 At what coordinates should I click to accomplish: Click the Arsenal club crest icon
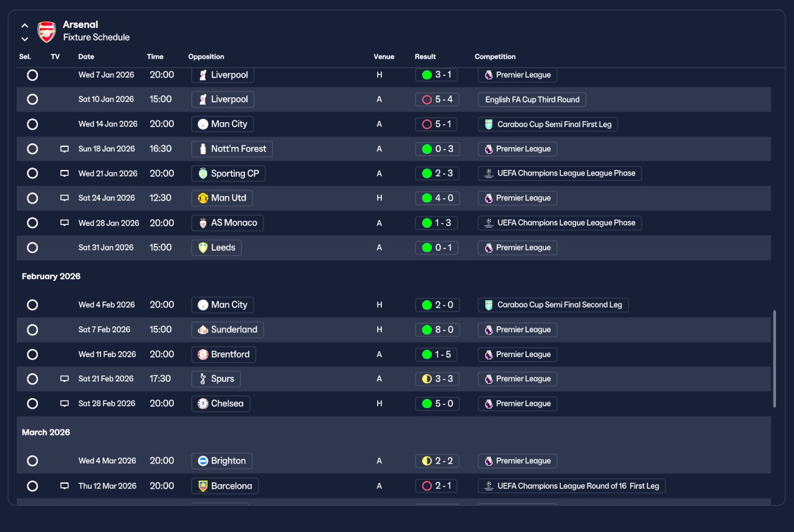click(47, 32)
